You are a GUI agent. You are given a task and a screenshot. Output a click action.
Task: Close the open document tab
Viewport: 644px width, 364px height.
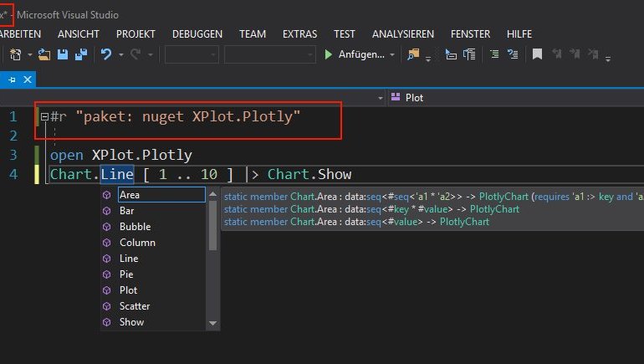click(27, 79)
